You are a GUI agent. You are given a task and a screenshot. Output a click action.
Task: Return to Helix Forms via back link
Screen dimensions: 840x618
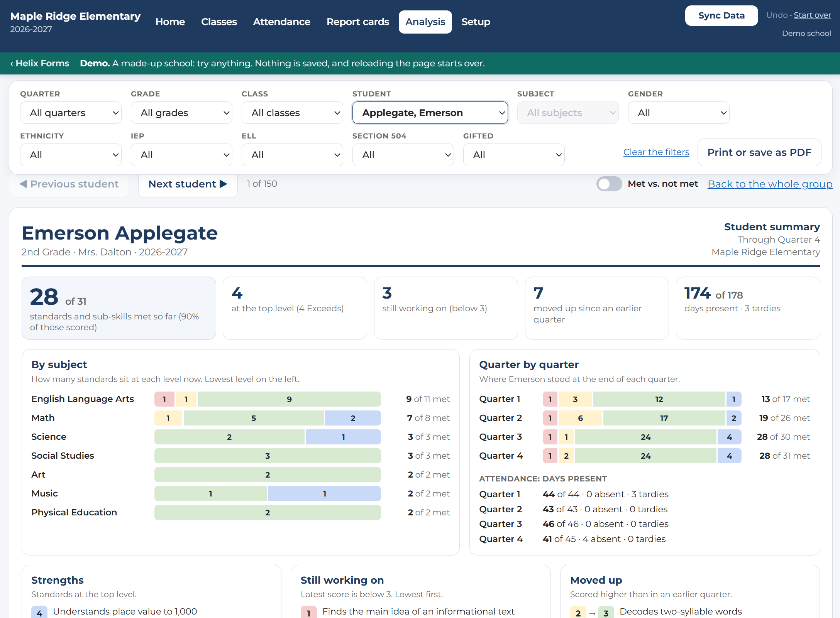40,63
